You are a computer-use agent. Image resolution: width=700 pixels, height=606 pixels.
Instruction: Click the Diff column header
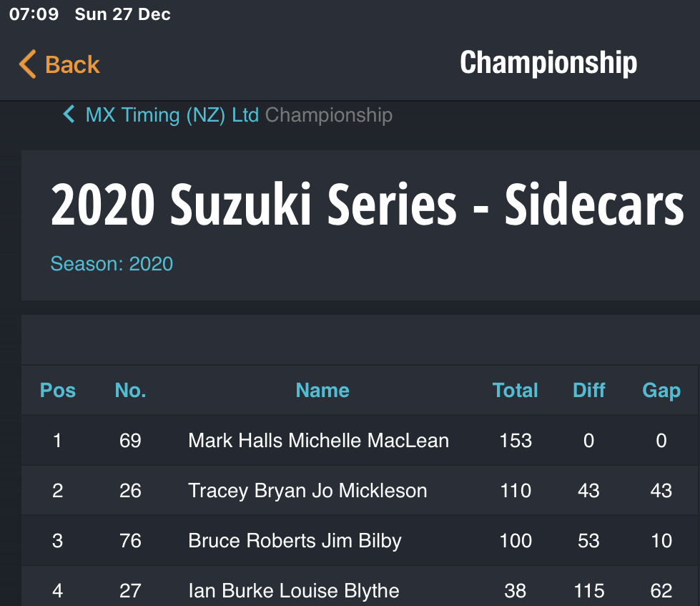click(589, 391)
